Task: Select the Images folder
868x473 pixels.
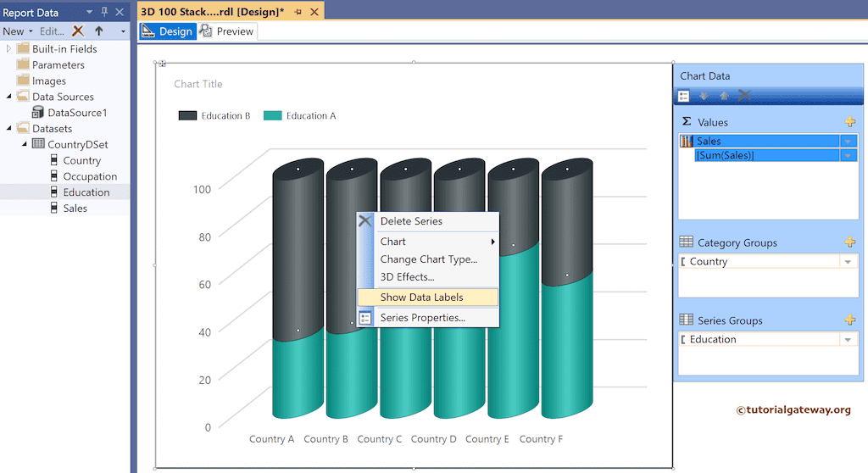Action: (x=48, y=81)
